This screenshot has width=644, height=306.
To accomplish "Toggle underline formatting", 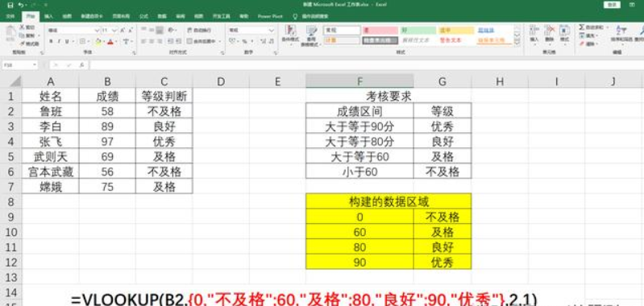I will click(67, 41).
